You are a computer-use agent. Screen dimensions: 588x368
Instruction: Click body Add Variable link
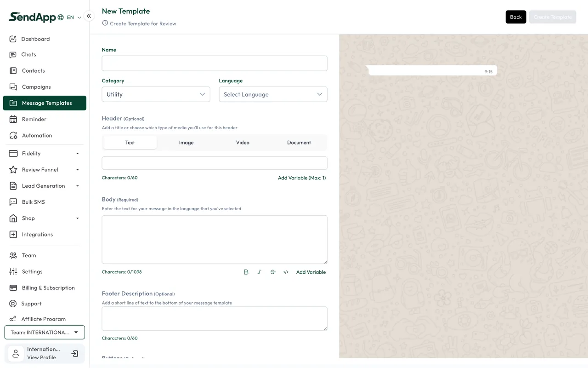[x=311, y=272]
